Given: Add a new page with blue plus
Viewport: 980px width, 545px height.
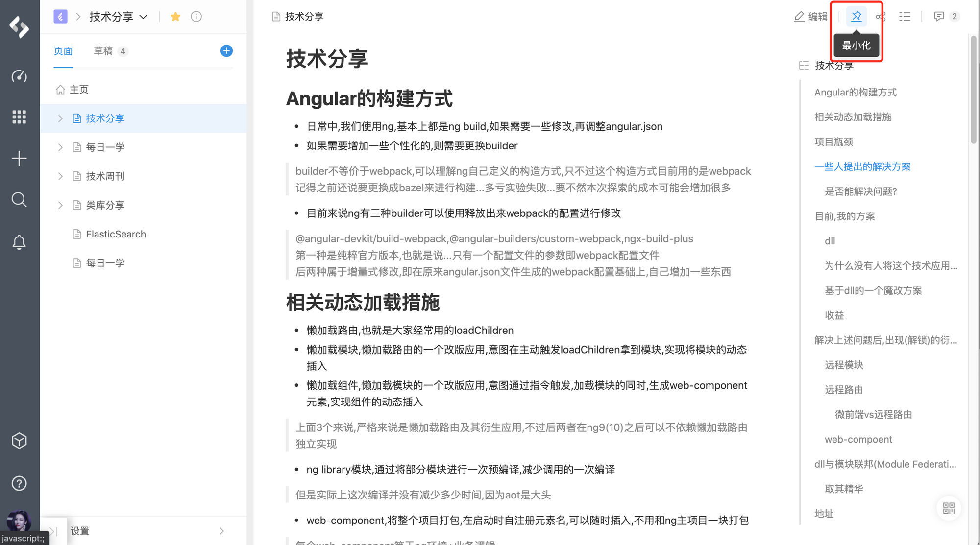Looking at the screenshot, I should (x=226, y=51).
